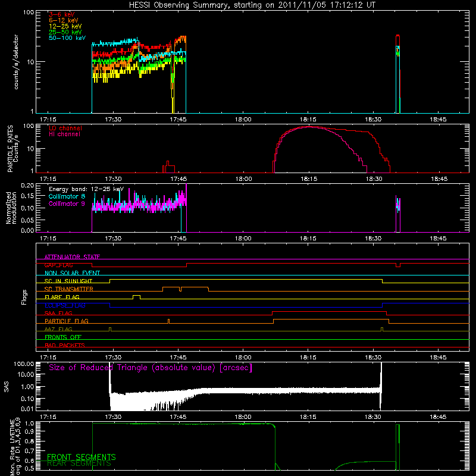Click the SC_TRANSMITTER flag label
The height and width of the screenshot is (476, 476).
pos(69,289)
